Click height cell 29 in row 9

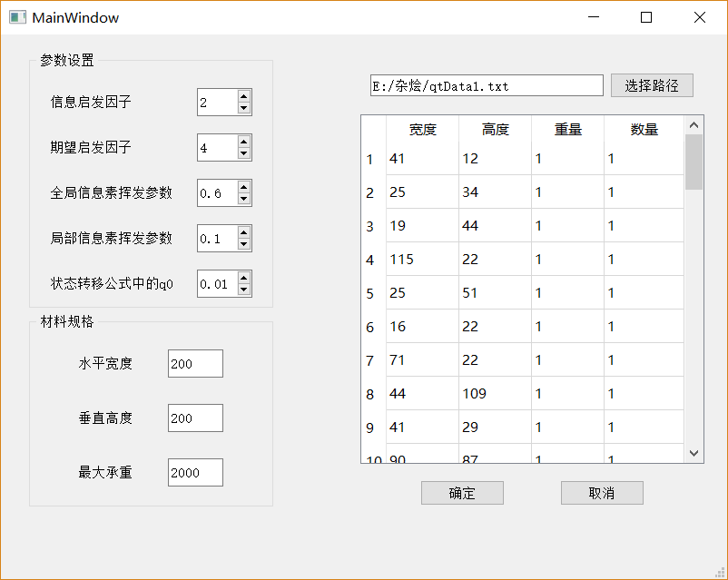tap(496, 428)
